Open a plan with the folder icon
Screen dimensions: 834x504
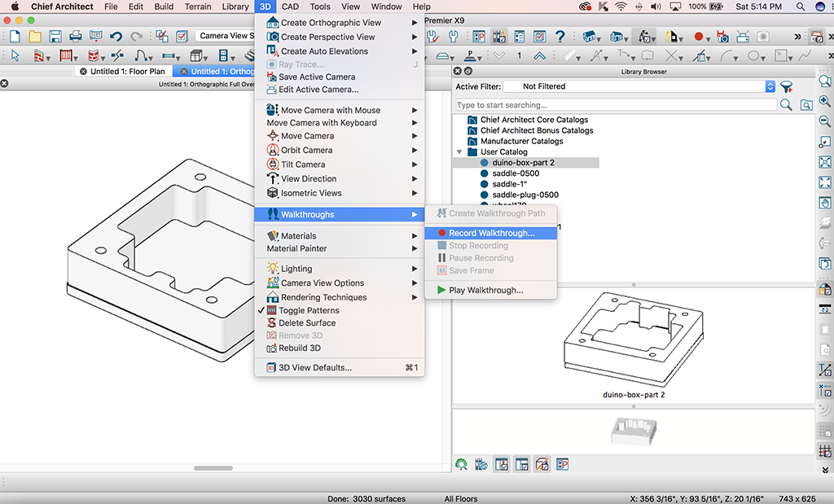(35, 36)
